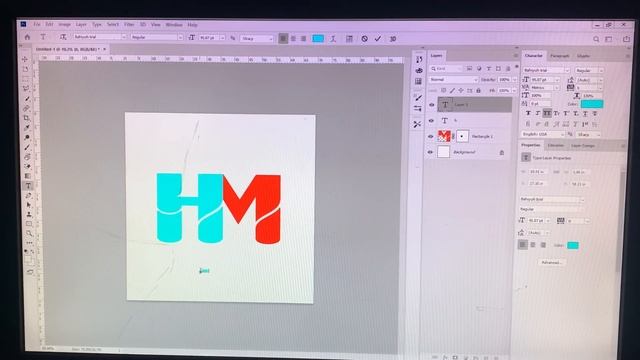The image size is (640, 360).
Task: Toggle Faux Bold in Character panel
Action: 528,113
